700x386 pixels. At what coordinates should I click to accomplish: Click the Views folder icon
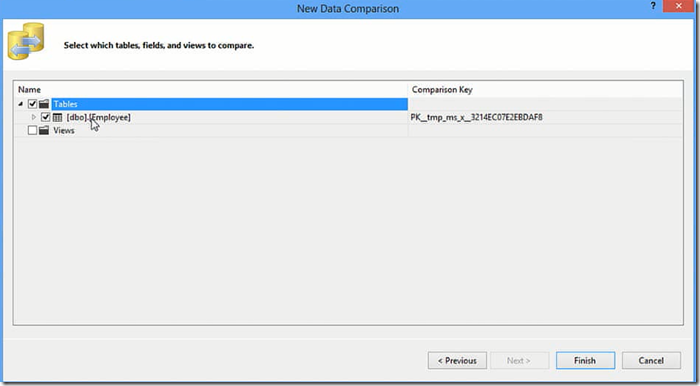tap(44, 130)
